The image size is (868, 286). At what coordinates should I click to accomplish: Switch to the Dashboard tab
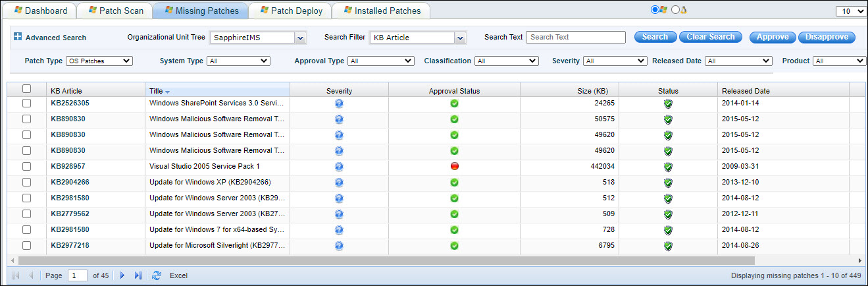[x=41, y=11]
